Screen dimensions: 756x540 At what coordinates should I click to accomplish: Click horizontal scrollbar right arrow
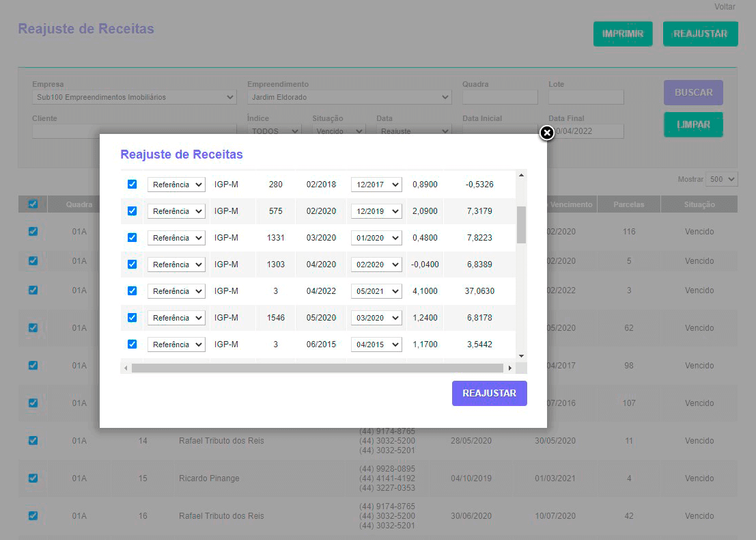pos(509,368)
